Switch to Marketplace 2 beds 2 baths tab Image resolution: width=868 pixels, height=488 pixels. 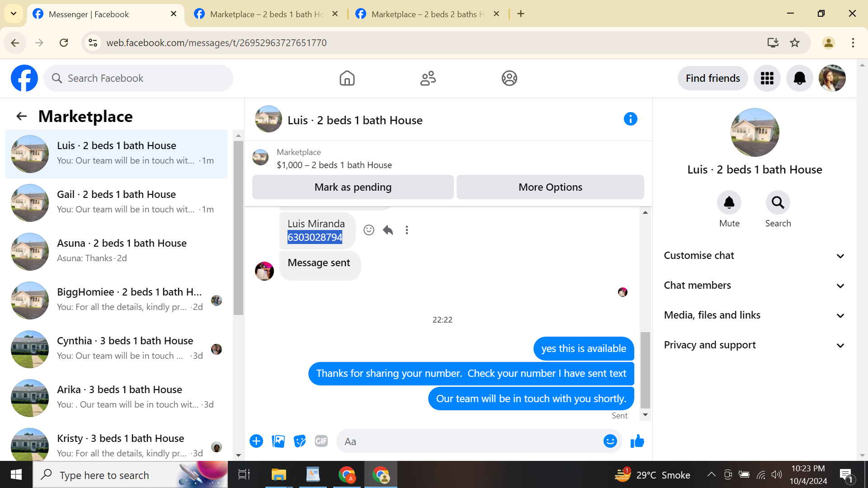[428, 14]
